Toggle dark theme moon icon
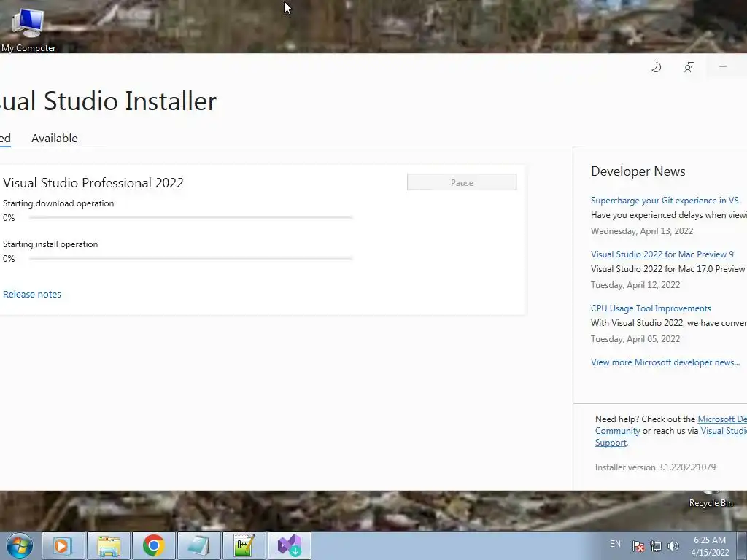 (656, 67)
